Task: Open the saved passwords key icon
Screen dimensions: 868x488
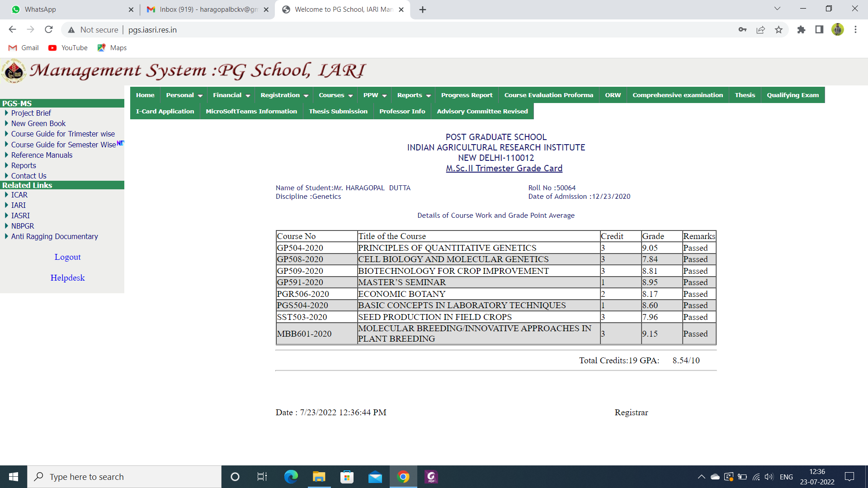Action: (x=742, y=29)
